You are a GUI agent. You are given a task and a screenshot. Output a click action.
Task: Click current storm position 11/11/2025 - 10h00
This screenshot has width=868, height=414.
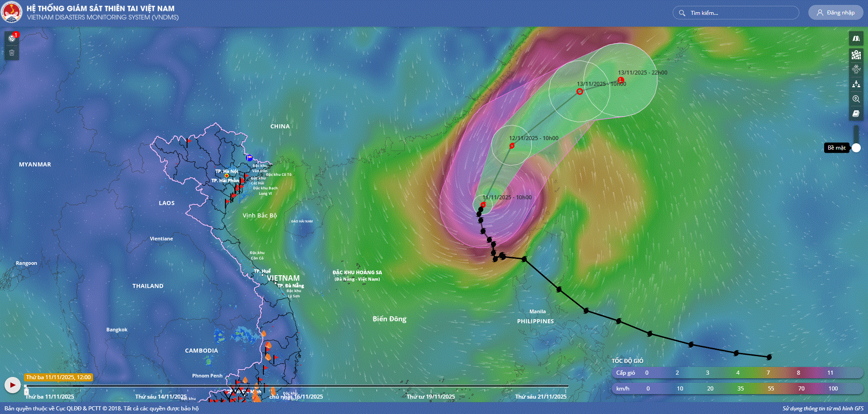[x=483, y=205]
